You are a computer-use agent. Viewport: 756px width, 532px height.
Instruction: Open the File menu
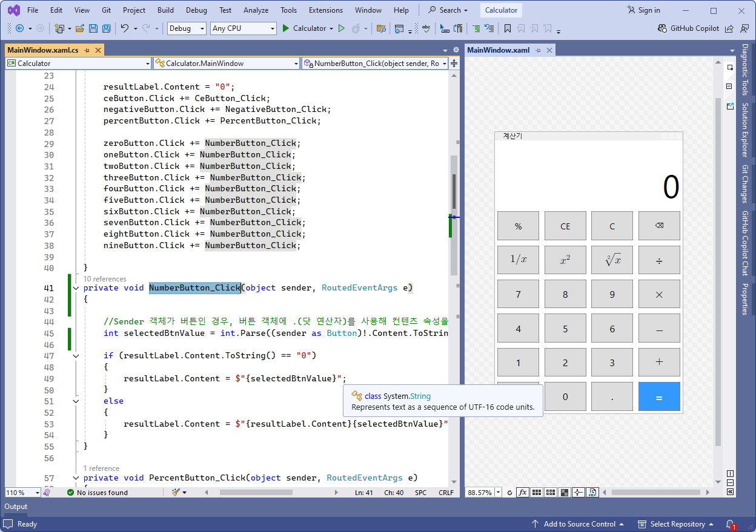pos(33,10)
